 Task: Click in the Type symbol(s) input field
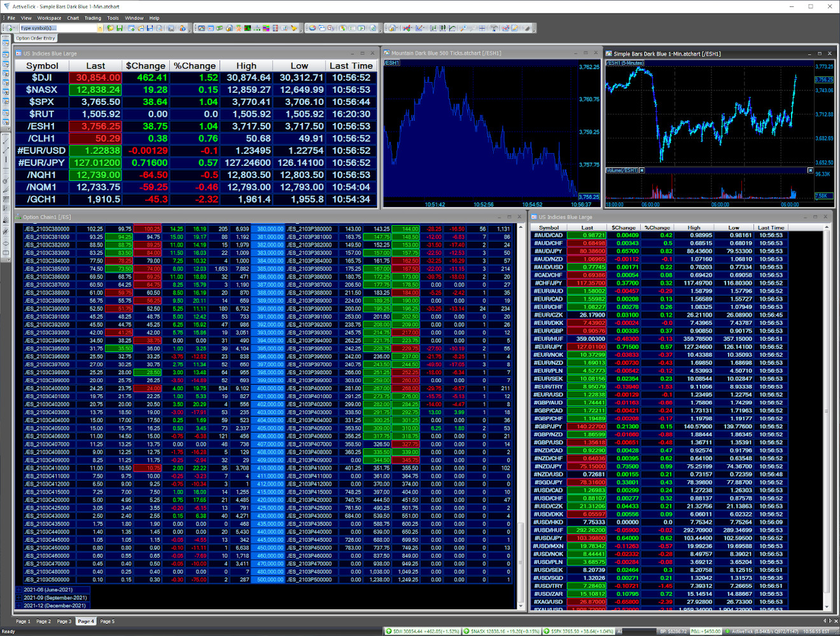57,28
